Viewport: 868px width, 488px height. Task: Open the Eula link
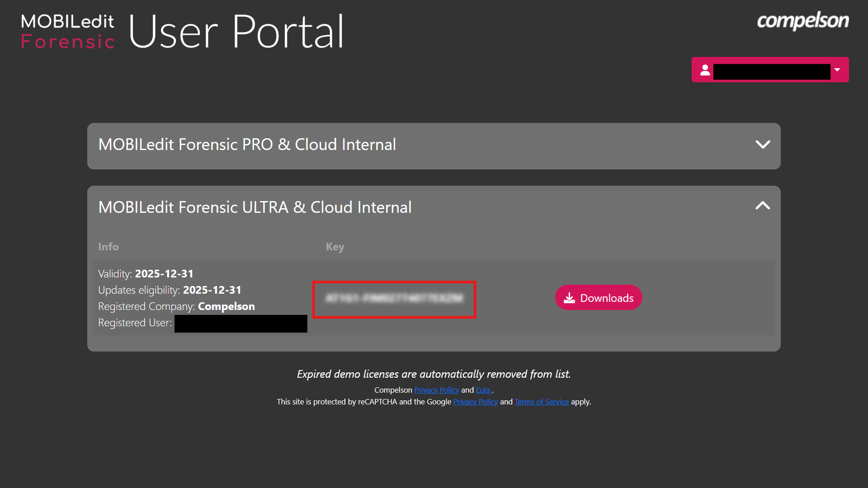[483, 389]
